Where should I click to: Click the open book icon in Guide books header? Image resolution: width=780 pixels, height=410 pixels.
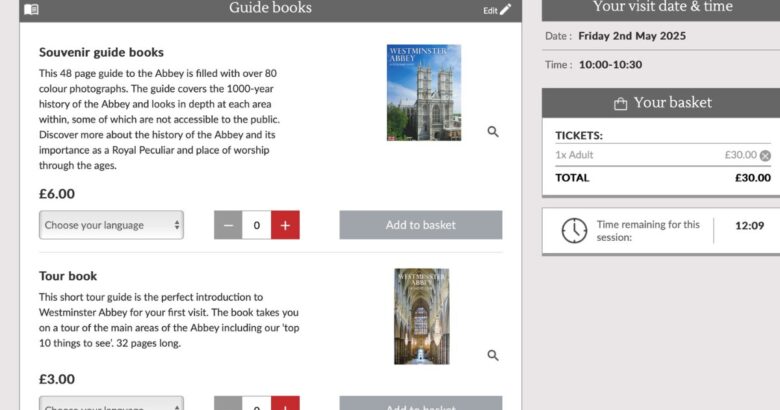pyautogui.click(x=31, y=9)
